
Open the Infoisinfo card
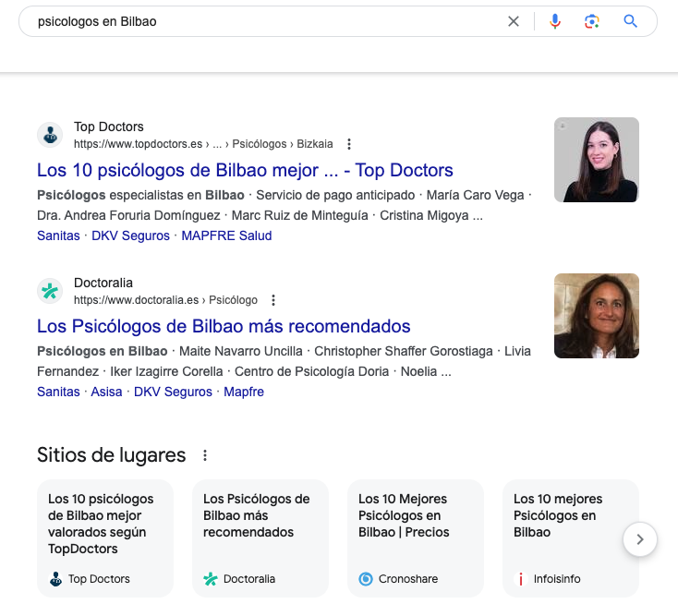point(571,538)
